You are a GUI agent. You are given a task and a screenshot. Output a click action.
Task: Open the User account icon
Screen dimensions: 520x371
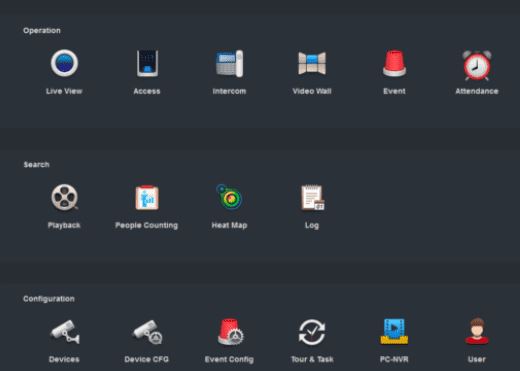click(x=477, y=331)
